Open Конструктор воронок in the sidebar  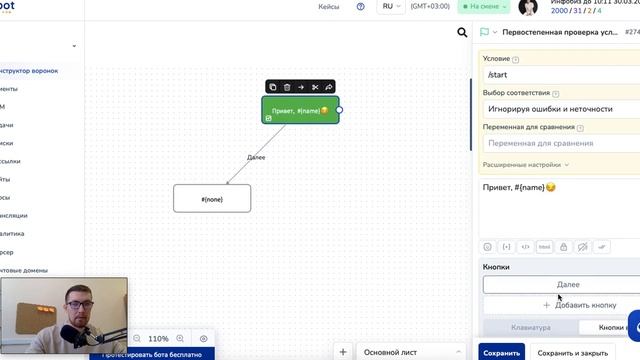pos(29,71)
